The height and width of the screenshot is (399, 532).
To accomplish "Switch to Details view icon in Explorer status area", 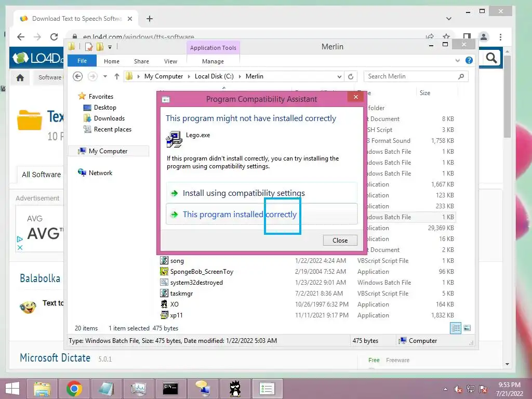I will tap(456, 328).
